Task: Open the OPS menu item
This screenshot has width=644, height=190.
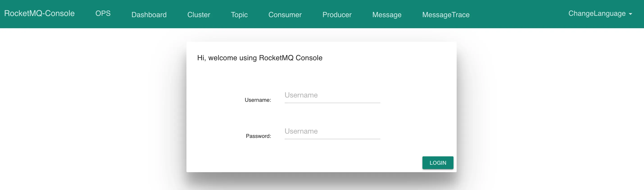Action: coord(103,13)
